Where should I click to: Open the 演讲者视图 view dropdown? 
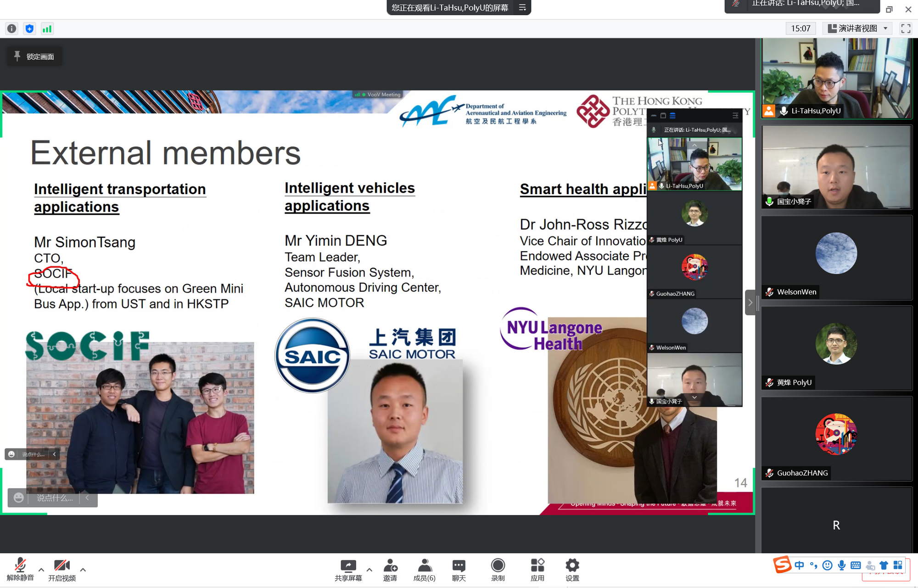[x=857, y=28]
